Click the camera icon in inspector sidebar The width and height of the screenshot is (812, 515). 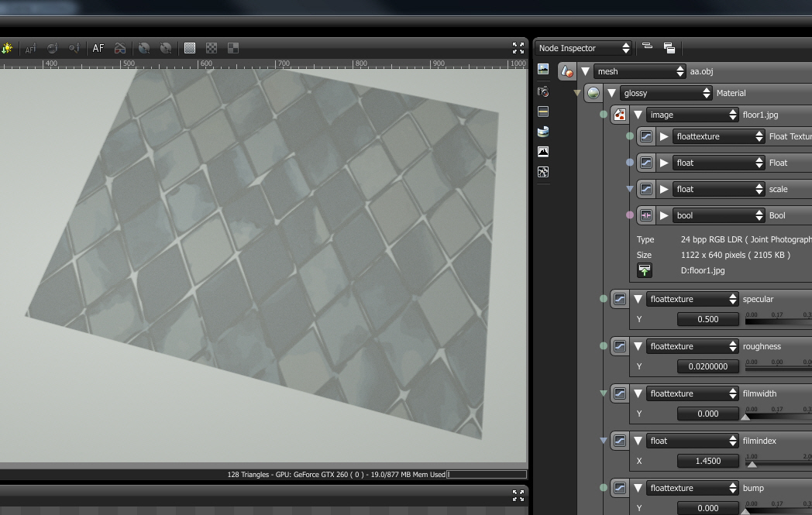543,91
